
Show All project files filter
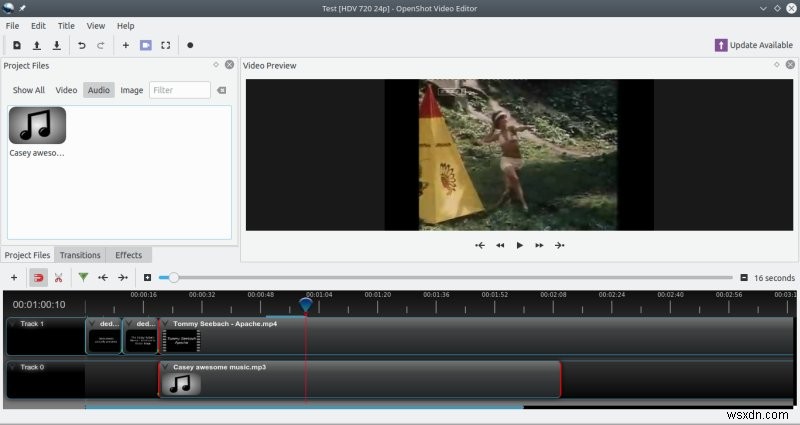click(x=29, y=90)
